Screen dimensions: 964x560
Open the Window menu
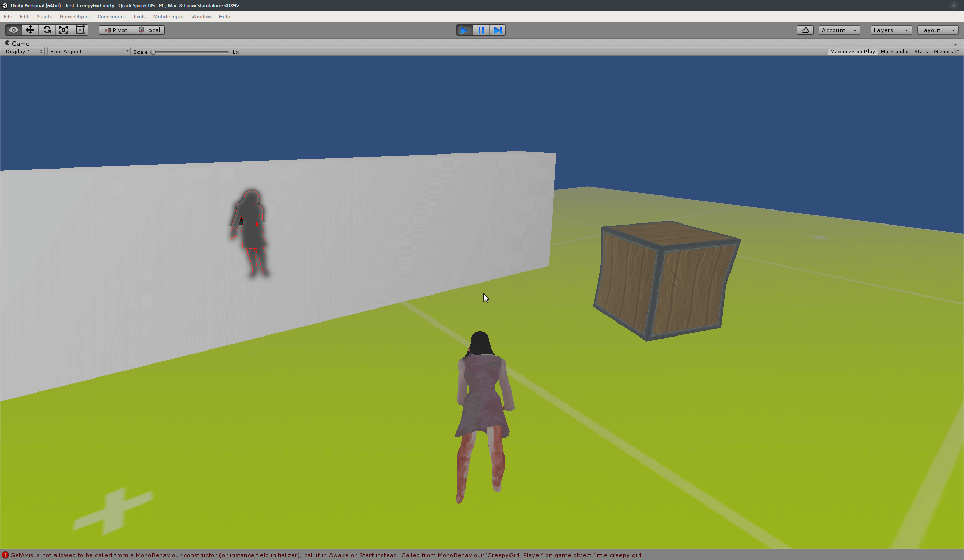201,17
